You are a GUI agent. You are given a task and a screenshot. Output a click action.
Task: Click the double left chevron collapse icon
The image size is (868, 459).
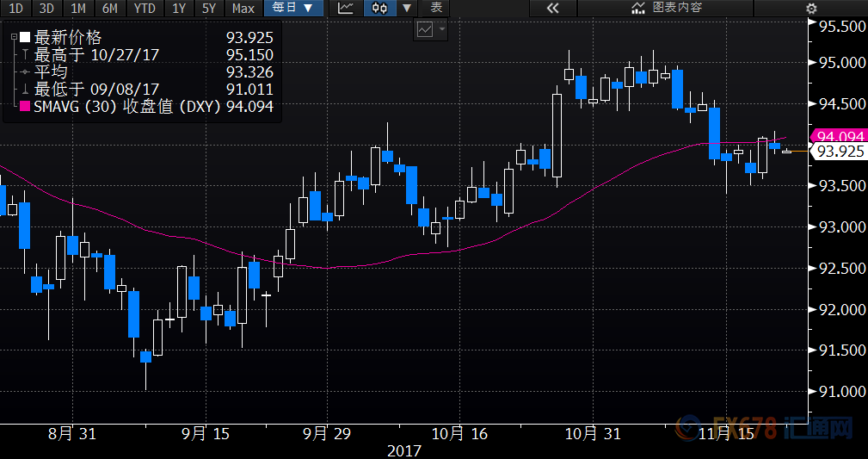tap(552, 9)
